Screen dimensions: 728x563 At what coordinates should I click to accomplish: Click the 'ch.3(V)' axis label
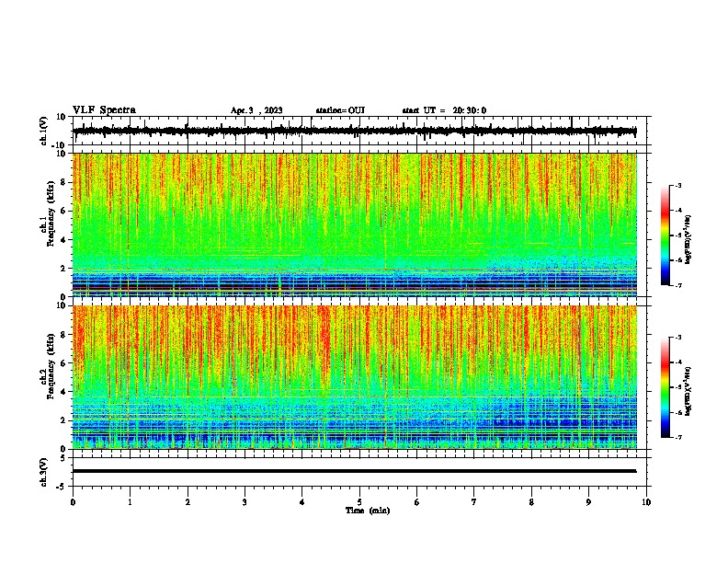44,472
